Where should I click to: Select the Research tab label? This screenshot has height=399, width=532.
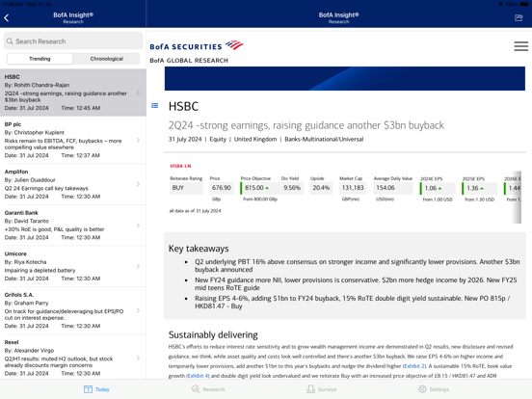[214, 389]
